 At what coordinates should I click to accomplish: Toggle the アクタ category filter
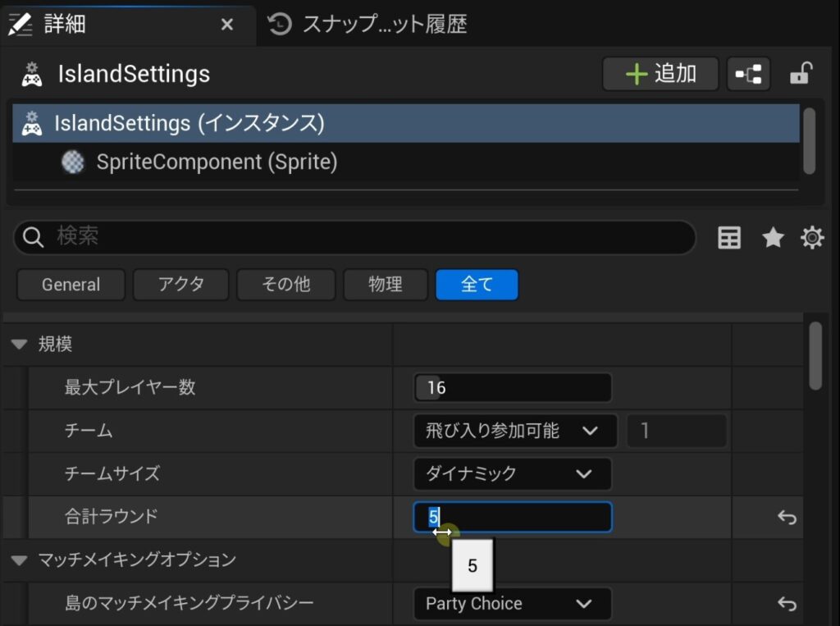pyautogui.click(x=180, y=285)
